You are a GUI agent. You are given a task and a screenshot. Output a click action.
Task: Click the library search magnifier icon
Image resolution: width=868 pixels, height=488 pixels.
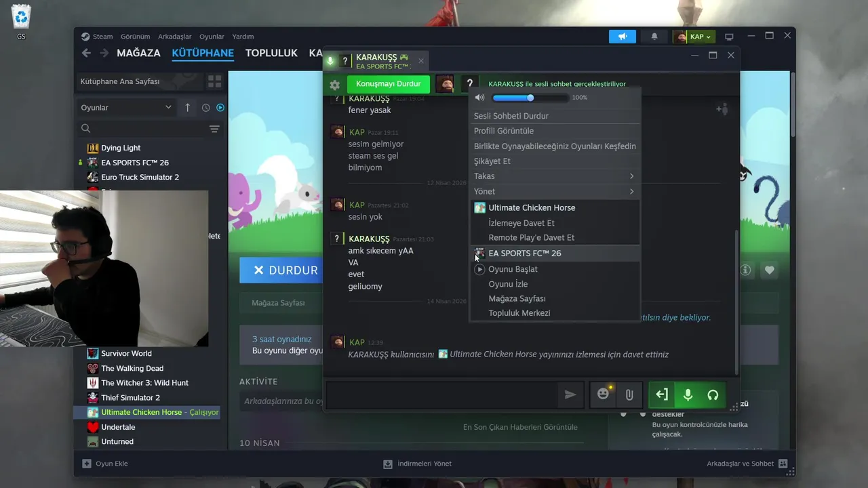(x=85, y=129)
